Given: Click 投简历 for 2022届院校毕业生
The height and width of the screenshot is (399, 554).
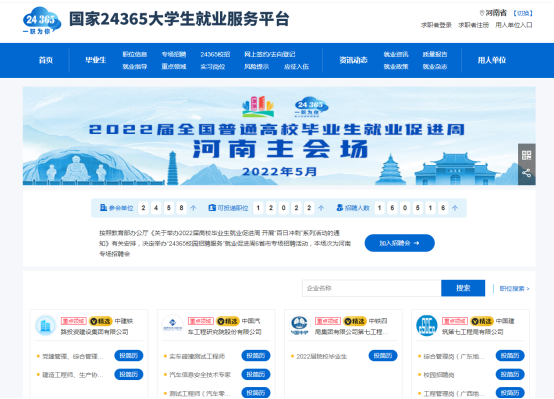Looking at the screenshot, I should click(383, 356).
